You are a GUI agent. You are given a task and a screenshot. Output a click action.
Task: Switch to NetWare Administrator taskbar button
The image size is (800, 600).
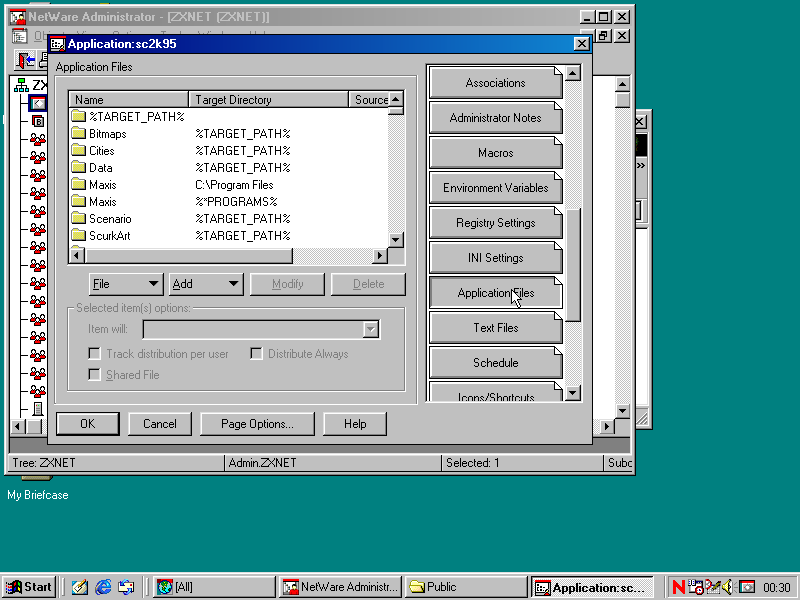(x=340, y=587)
